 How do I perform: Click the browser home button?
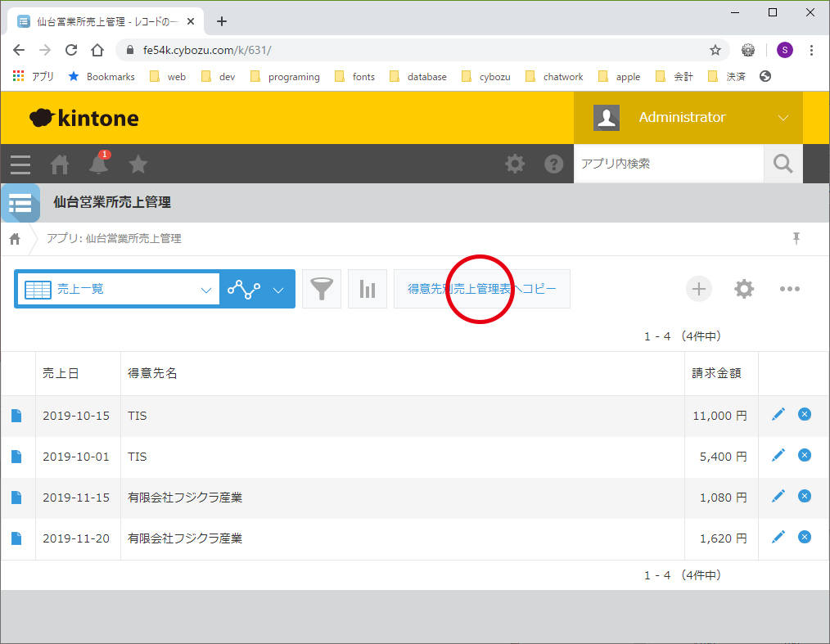pyautogui.click(x=97, y=50)
